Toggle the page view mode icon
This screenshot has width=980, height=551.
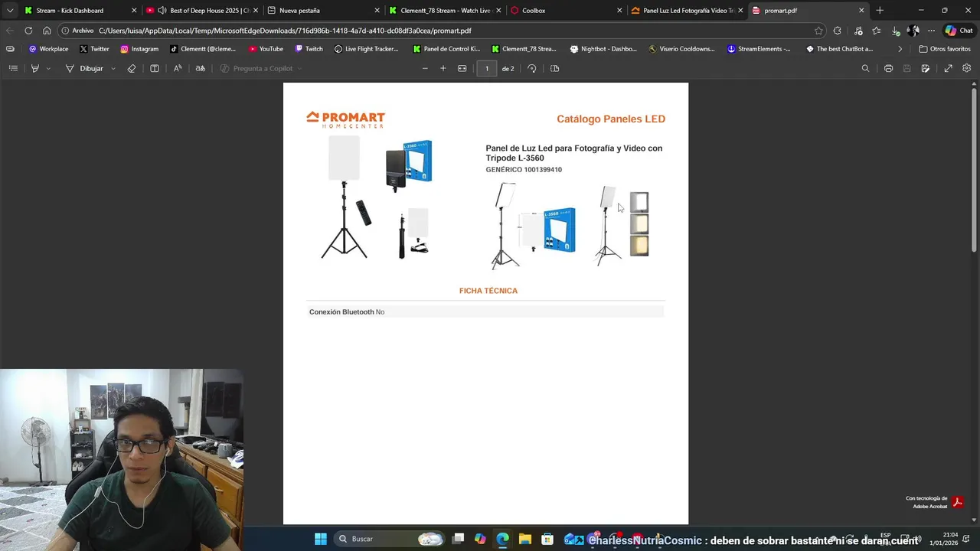tap(555, 68)
